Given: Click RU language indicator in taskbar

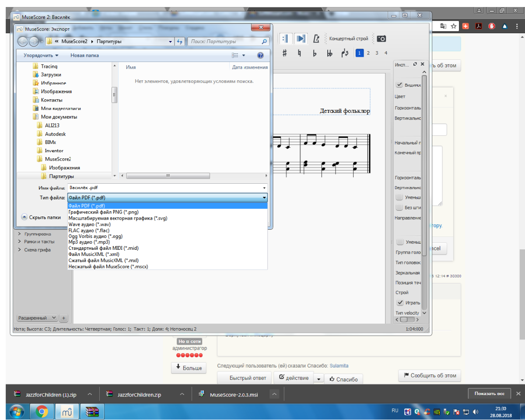Looking at the screenshot, I should coord(395,411).
